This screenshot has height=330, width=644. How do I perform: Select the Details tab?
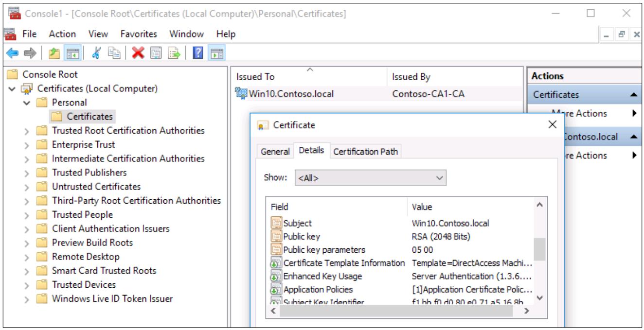pyautogui.click(x=311, y=151)
